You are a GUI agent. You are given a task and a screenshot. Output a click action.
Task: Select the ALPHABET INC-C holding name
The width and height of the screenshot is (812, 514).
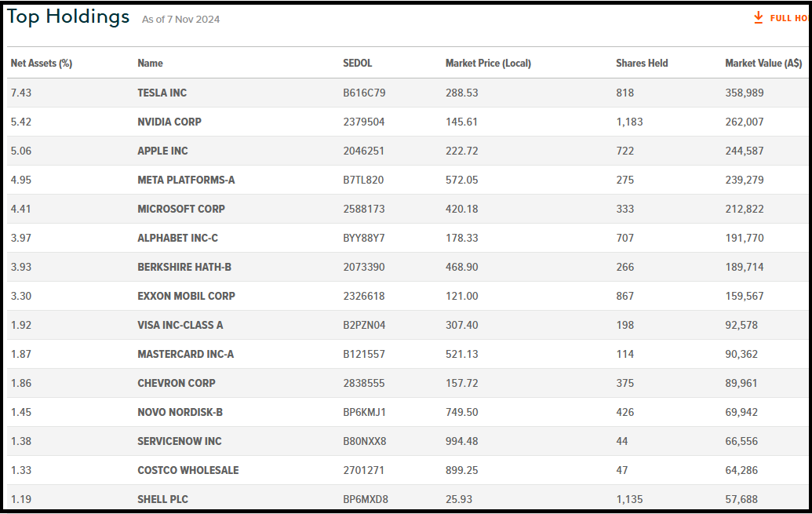(177, 238)
